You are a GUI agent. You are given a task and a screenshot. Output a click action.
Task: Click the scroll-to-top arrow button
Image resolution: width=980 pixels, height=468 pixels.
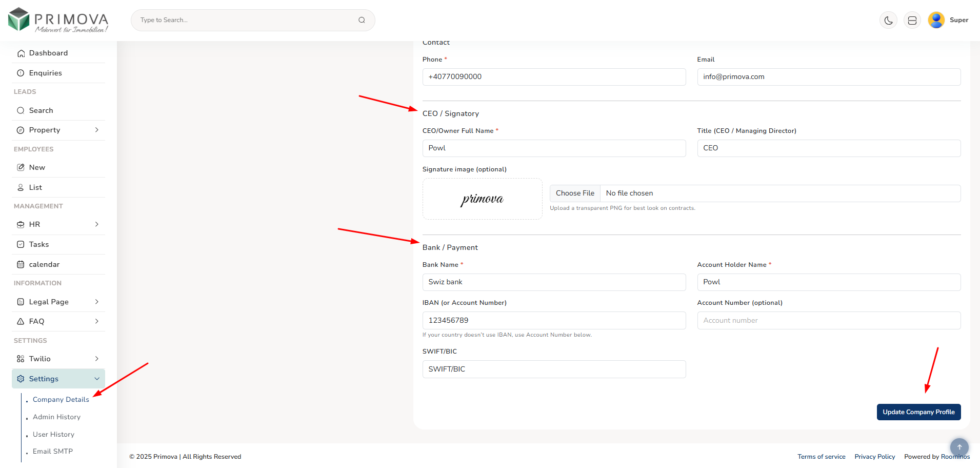pos(959,447)
